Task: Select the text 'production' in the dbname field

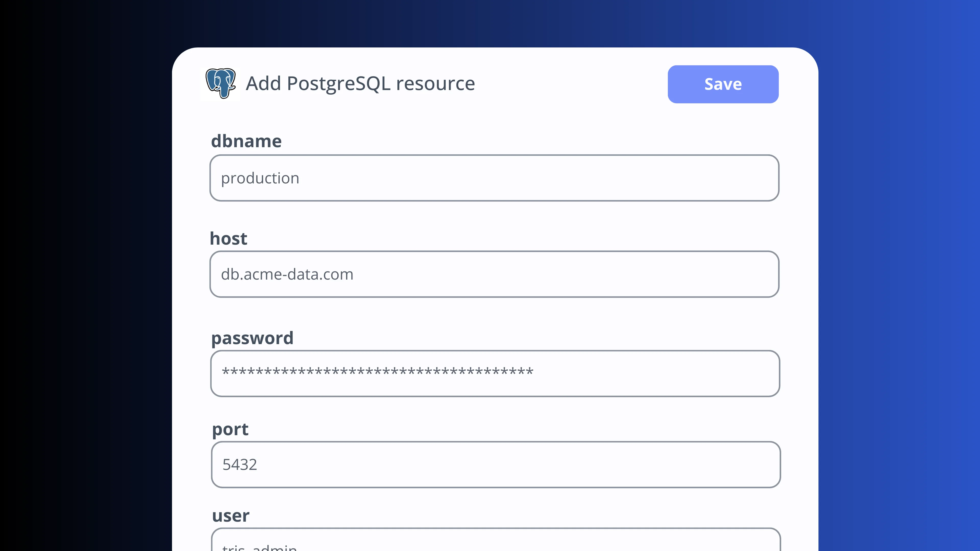Action: [260, 178]
